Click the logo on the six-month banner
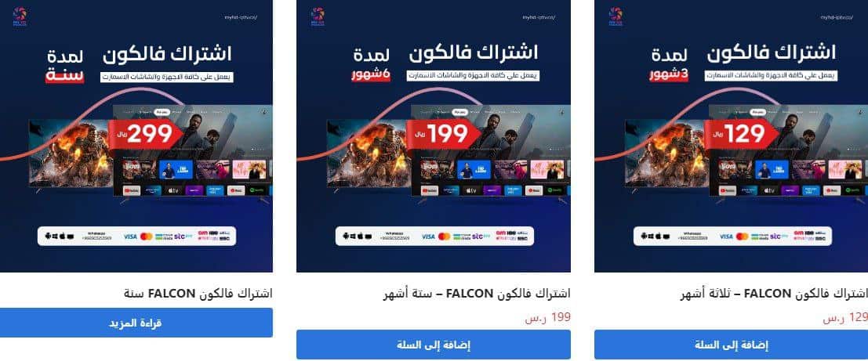The width and height of the screenshot is (868, 361). point(318,16)
